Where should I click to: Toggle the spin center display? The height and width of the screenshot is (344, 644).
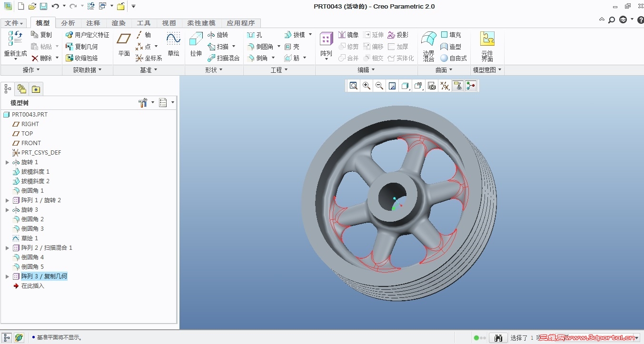(x=471, y=86)
